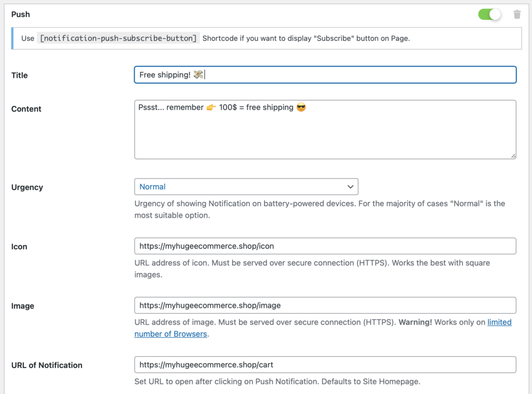This screenshot has height=394, width=532.
Task: Turn off the green switch next to Push
Action: (x=489, y=15)
